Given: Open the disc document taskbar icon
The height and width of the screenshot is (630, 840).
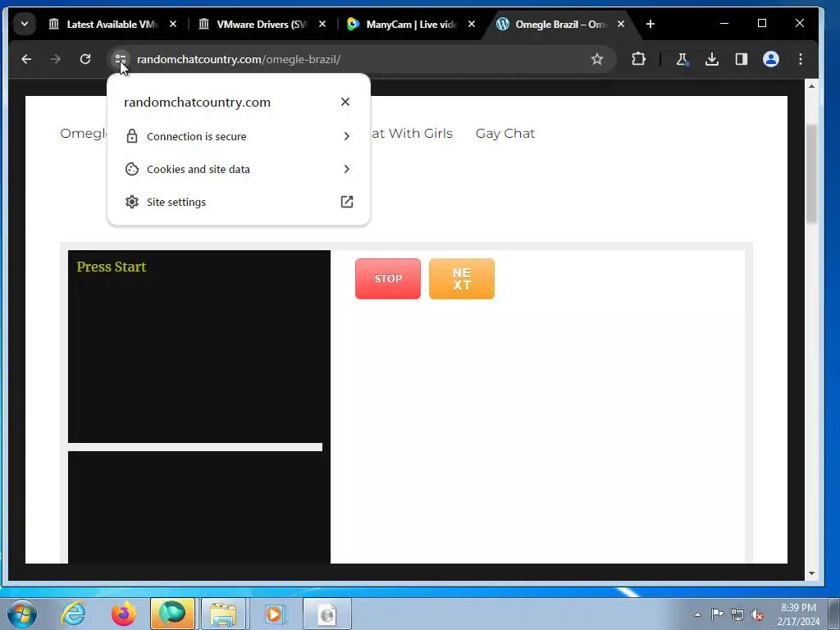Looking at the screenshot, I should click(326, 614).
